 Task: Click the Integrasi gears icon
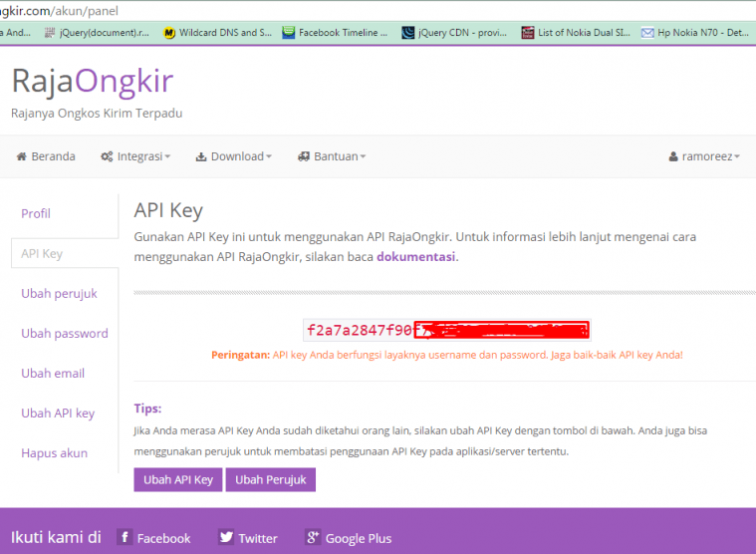pyautogui.click(x=107, y=156)
